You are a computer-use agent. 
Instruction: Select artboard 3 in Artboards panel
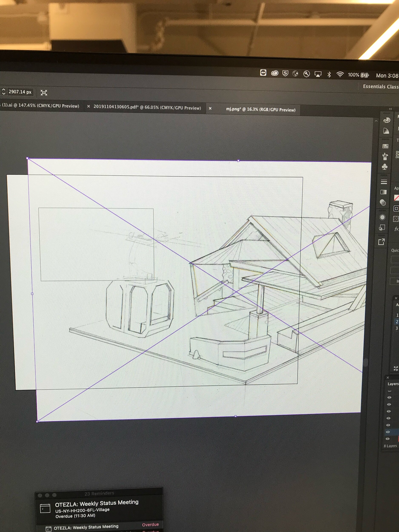[397, 328]
